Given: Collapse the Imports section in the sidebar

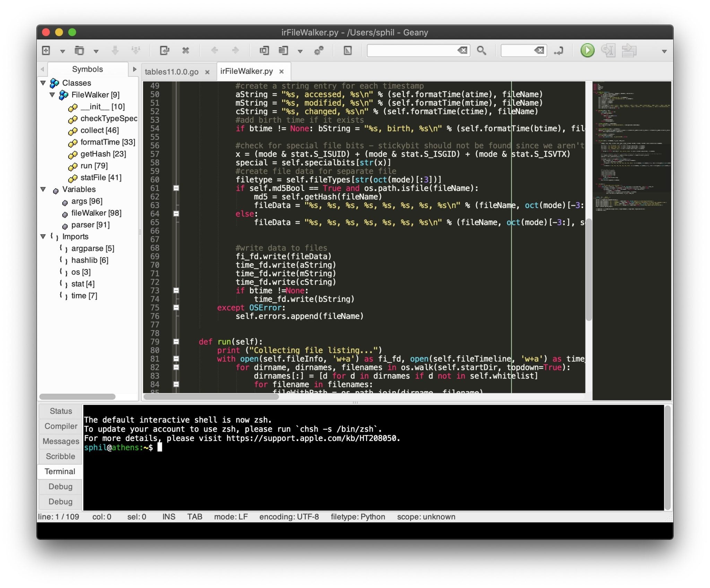Looking at the screenshot, I should click(43, 236).
